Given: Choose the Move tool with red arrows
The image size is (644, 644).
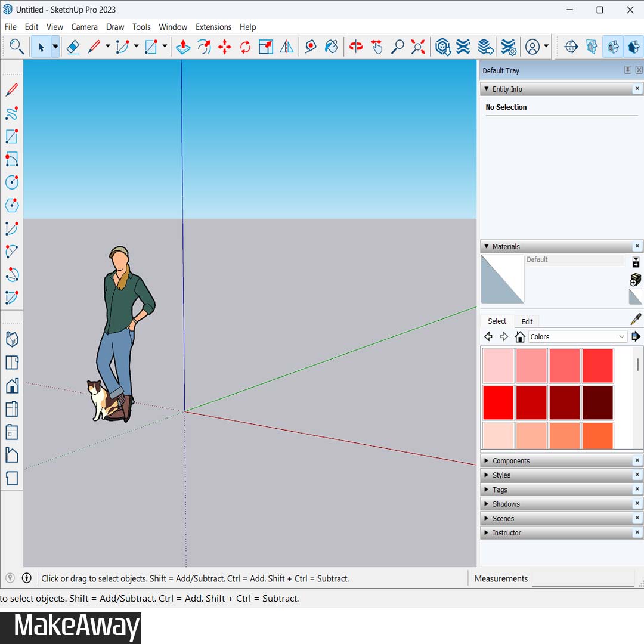Looking at the screenshot, I should click(224, 47).
